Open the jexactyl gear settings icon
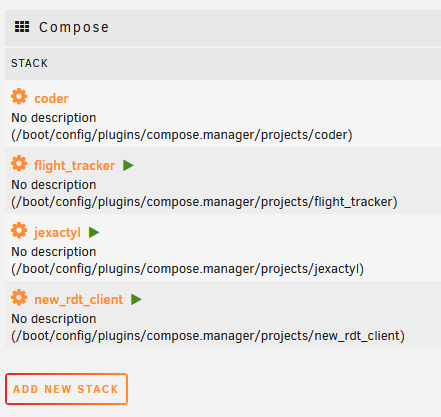 point(19,231)
